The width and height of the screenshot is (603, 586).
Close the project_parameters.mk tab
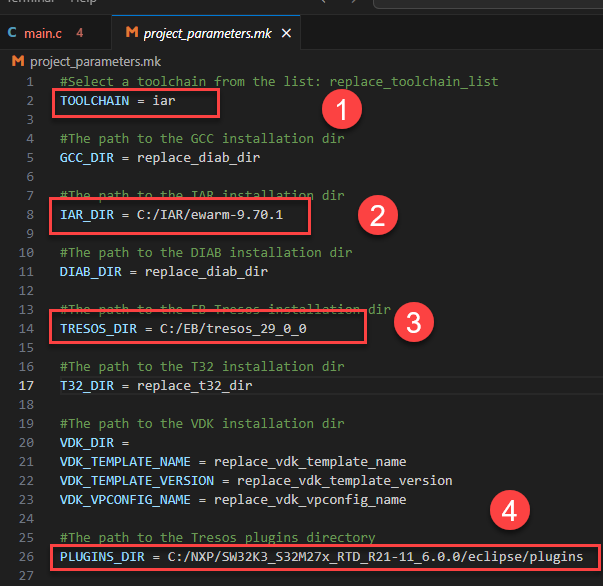286,33
